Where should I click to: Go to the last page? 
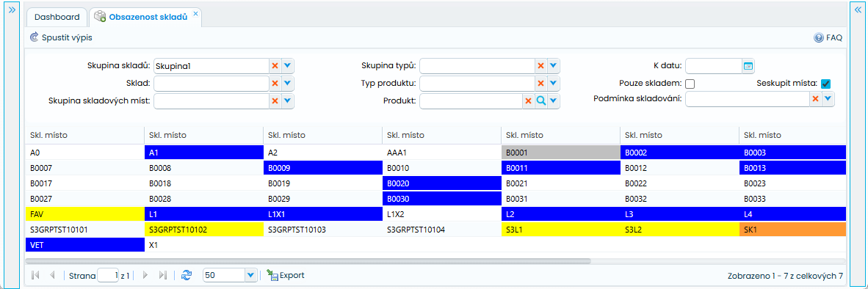163,274
